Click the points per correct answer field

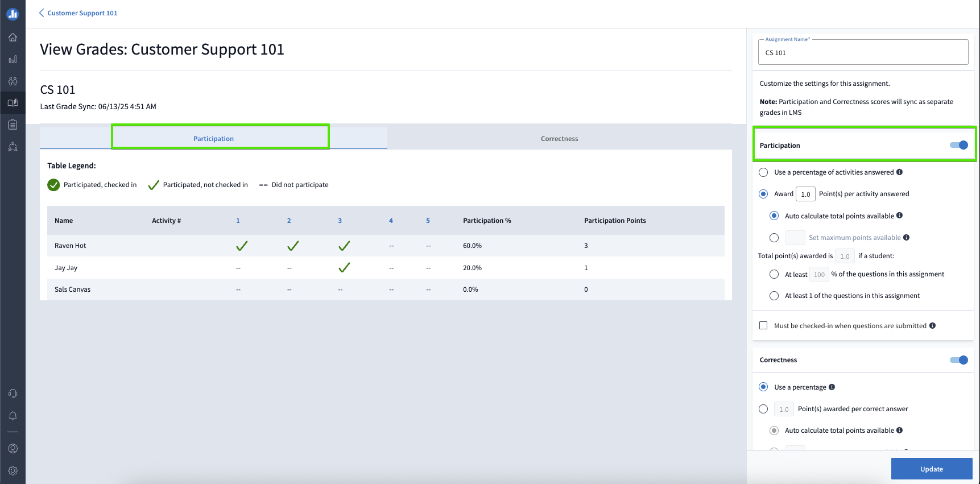pos(784,409)
